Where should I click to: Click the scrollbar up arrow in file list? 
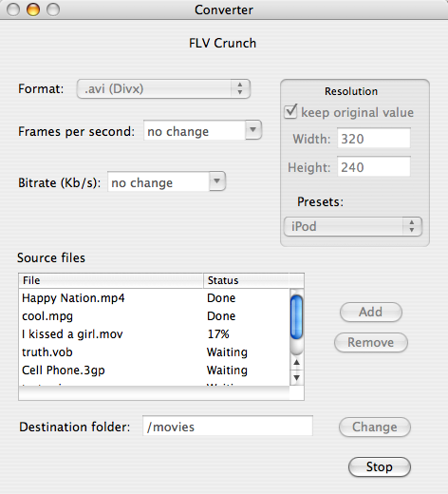296,363
